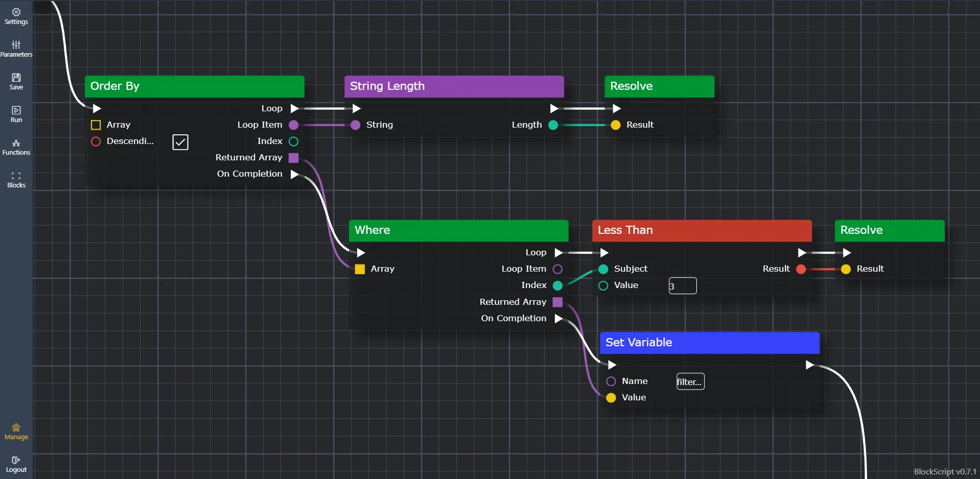The image size is (980, 479).
Task: Select the Less Than node header
Action: point(702,230)
